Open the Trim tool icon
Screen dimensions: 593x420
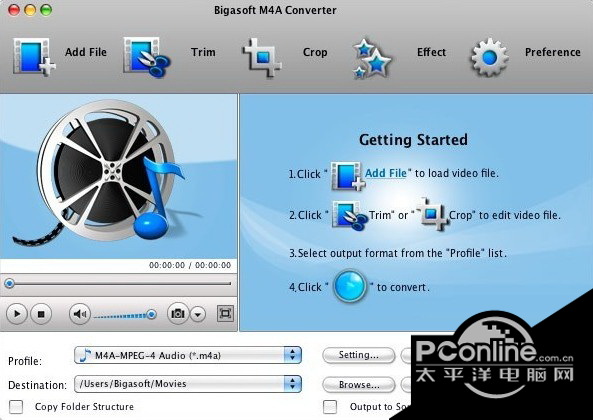tap(146, 57)
